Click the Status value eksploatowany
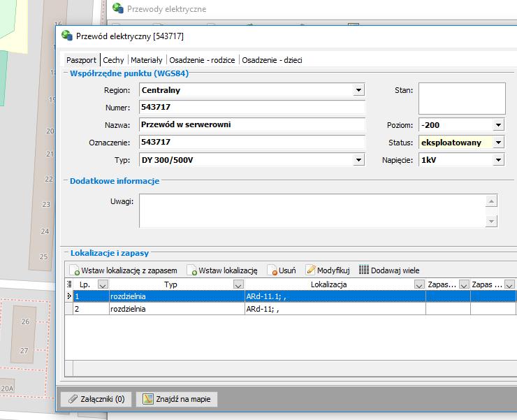This screenshot has height=420, width=517. point(456,143)
